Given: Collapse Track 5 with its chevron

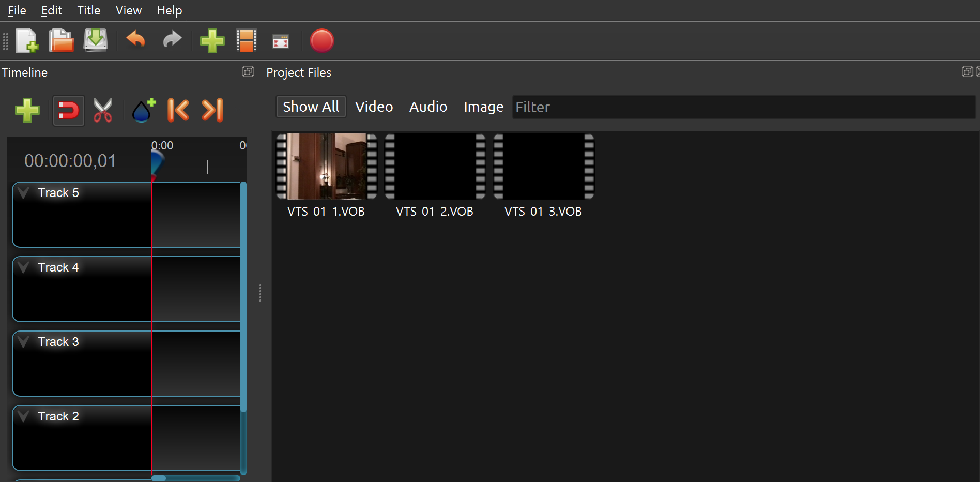Looking at the screenshot, I should coord(23,192).
